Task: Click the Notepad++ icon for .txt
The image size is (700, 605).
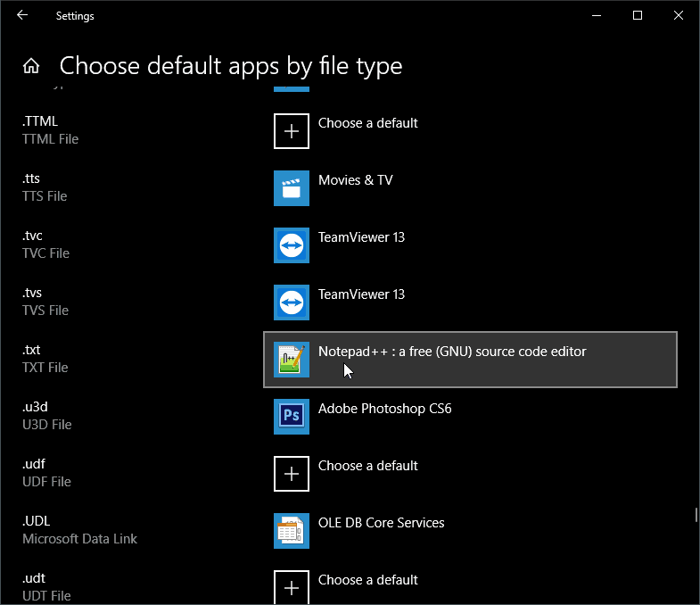Action: coord(292,360)
